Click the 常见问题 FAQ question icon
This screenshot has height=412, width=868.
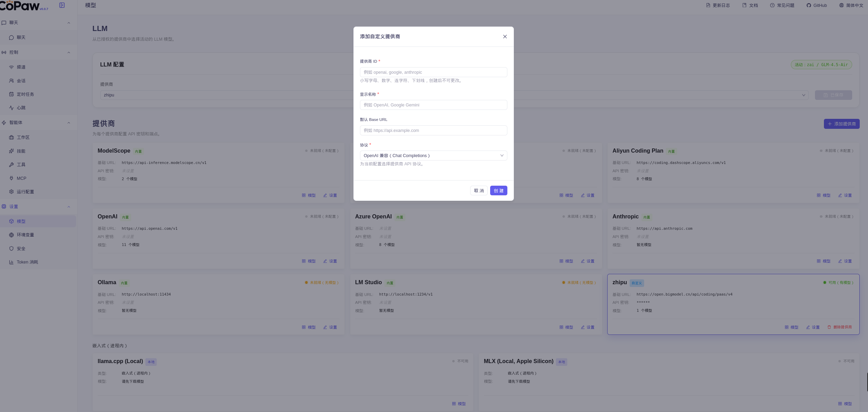tap(772, 5)
